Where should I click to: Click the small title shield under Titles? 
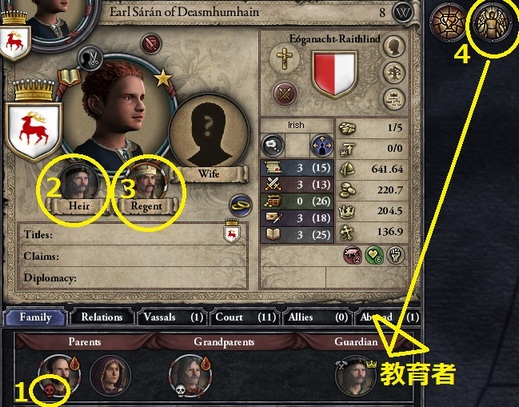(x=232, y=231)
